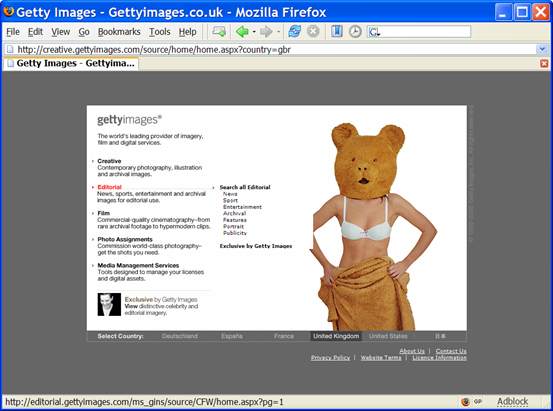553x411 pixels.
Task: Open the Back button history dropdown
Action: tap(254, 32)
